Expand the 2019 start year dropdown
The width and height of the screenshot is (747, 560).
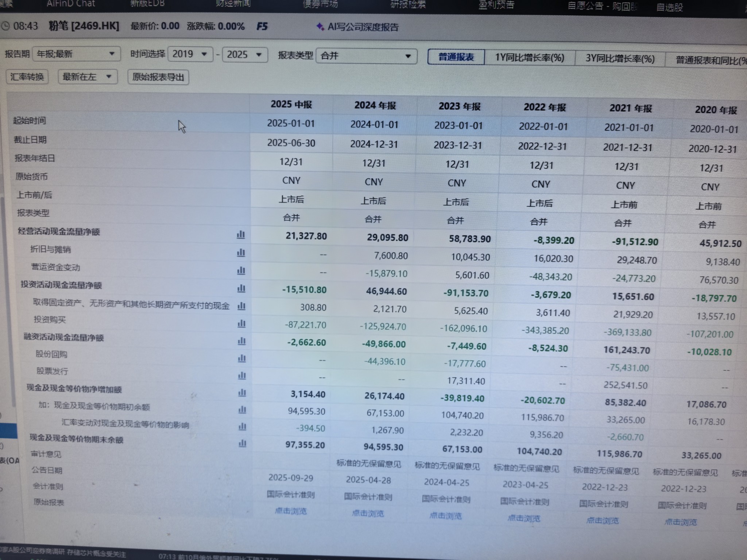[x=190, y=55]
